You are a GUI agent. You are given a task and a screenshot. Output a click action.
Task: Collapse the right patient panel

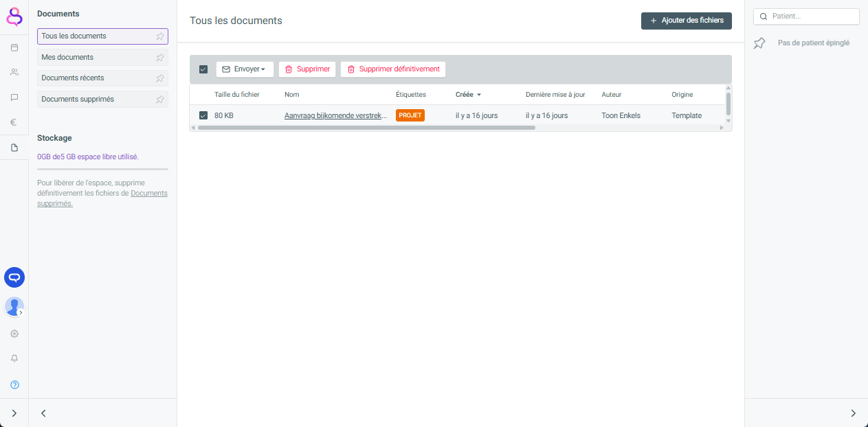tap(853, 413)
